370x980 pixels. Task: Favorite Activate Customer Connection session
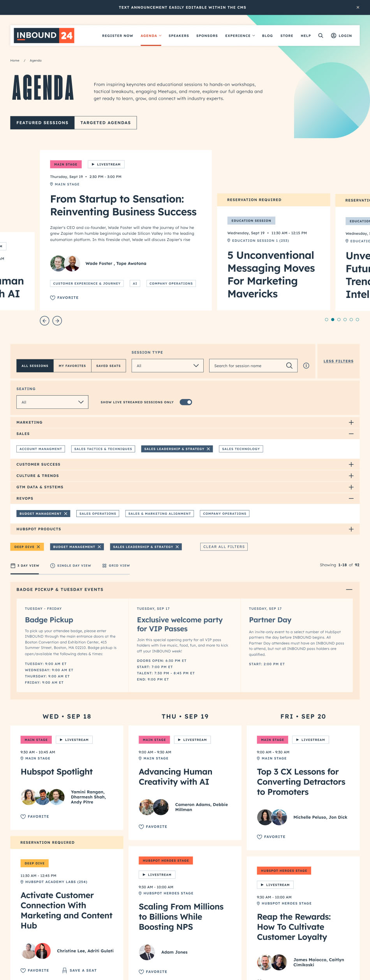(x=35, y=970)
